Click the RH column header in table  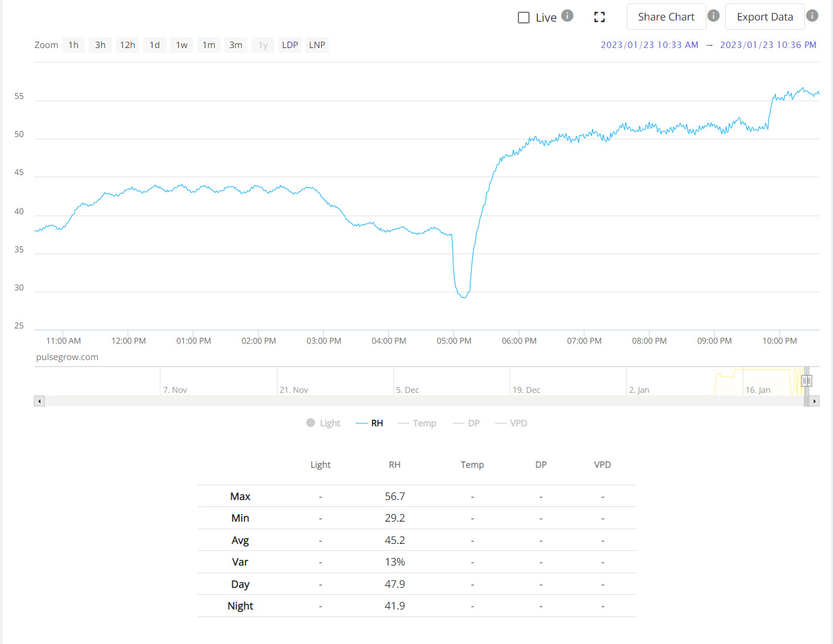pos(395,465)
